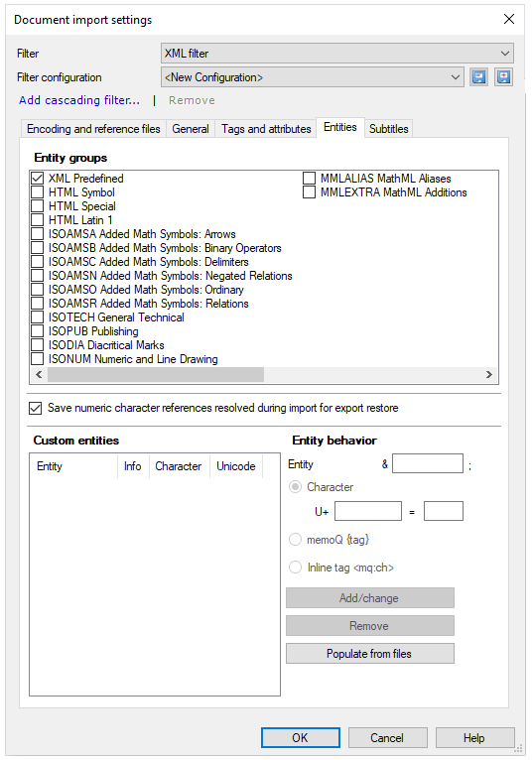Click the import filter configuration icon

504,77
